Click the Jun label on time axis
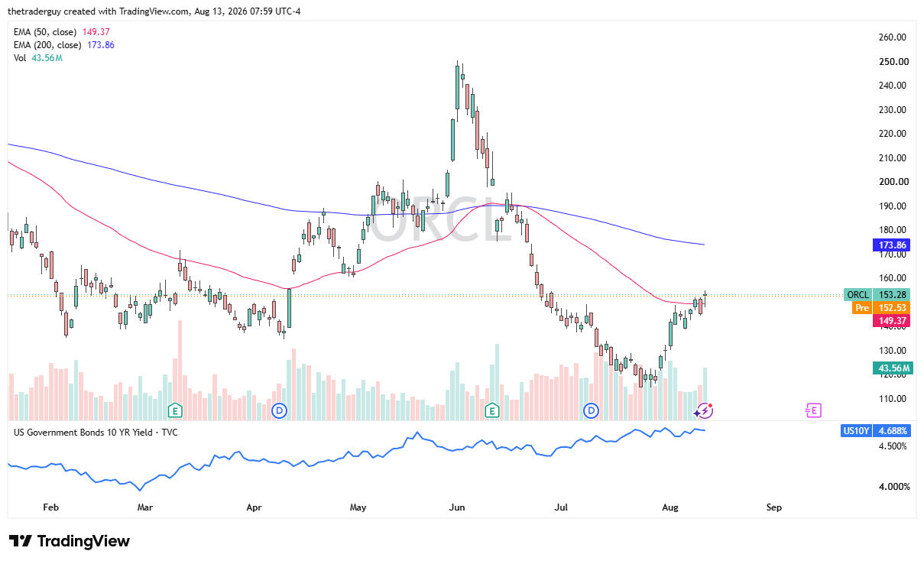This screenshot has width=924, height=564. click(457, 507)
